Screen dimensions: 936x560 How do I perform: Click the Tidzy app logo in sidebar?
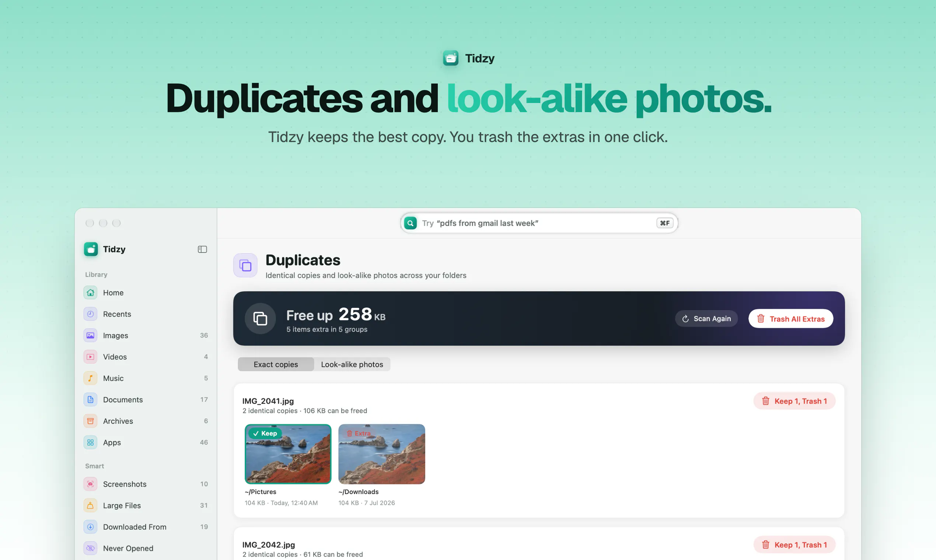[91, 249]
